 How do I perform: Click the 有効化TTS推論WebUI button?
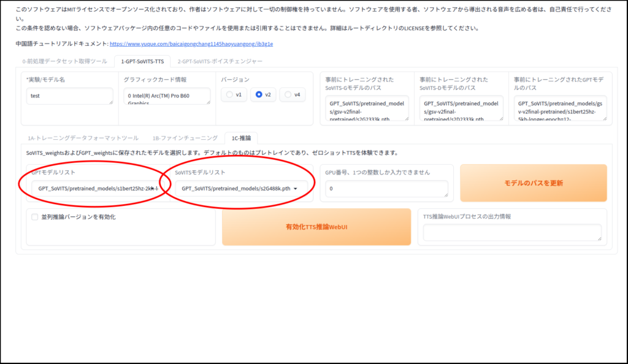(x=316, y=227)
